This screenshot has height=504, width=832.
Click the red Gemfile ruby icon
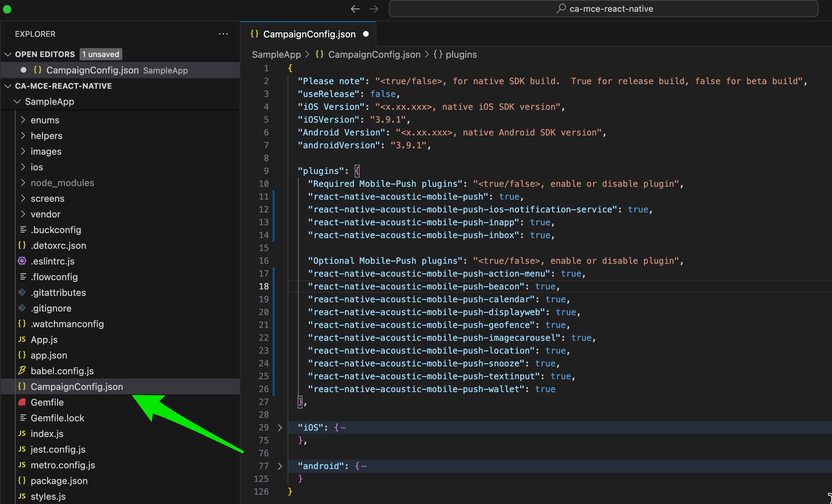(22, 402)
